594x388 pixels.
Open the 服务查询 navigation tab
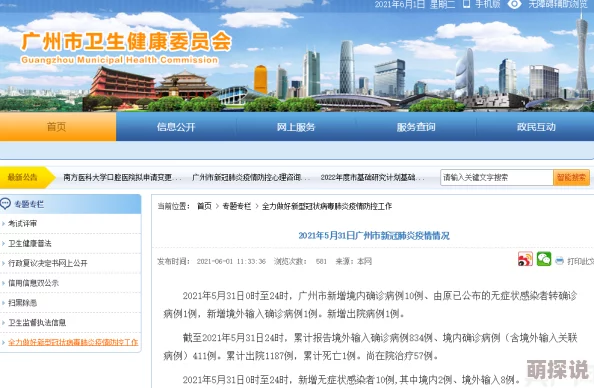(x=416, y=127)
